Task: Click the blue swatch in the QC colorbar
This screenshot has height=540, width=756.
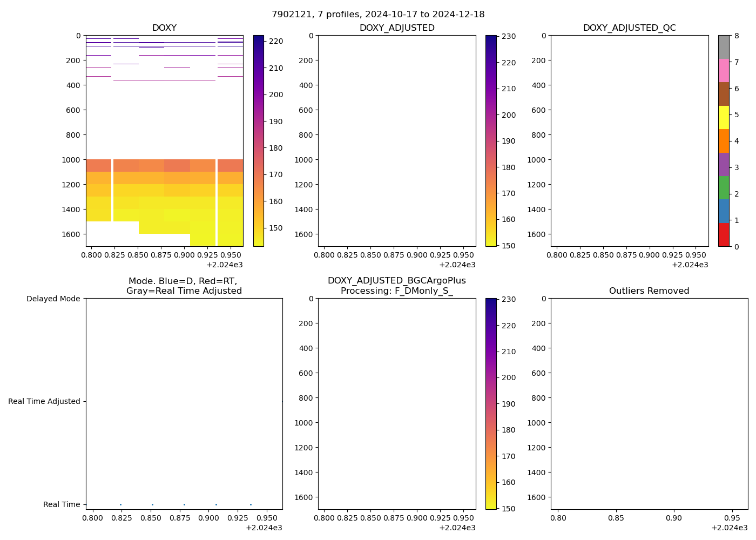Action: [724, 211]
